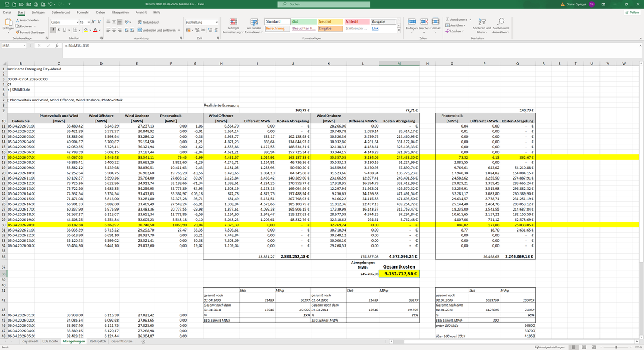Image resolution: width=644 pixels, height=350 pixels.
Task: Activate Format übertragen painter
Action: 30,32
